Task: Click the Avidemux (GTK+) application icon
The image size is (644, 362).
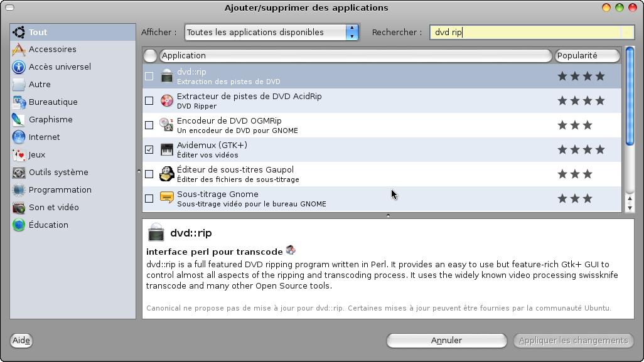Action: pos(167,149)
